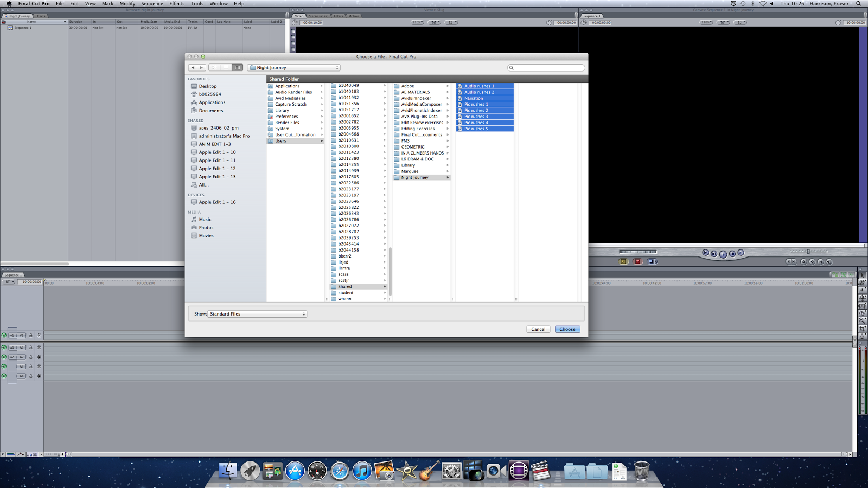Open Final Cut Pro from the Dock

[540, 471]
